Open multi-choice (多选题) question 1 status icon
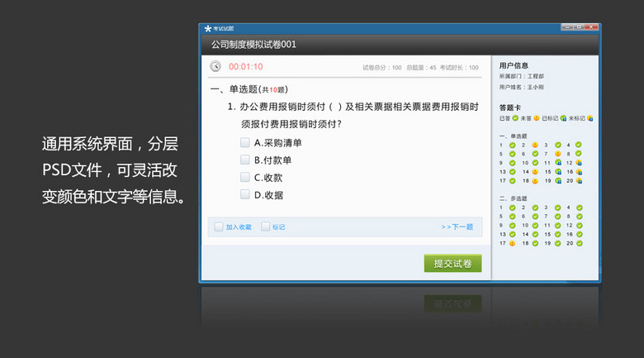 click(x=512, y=208)
